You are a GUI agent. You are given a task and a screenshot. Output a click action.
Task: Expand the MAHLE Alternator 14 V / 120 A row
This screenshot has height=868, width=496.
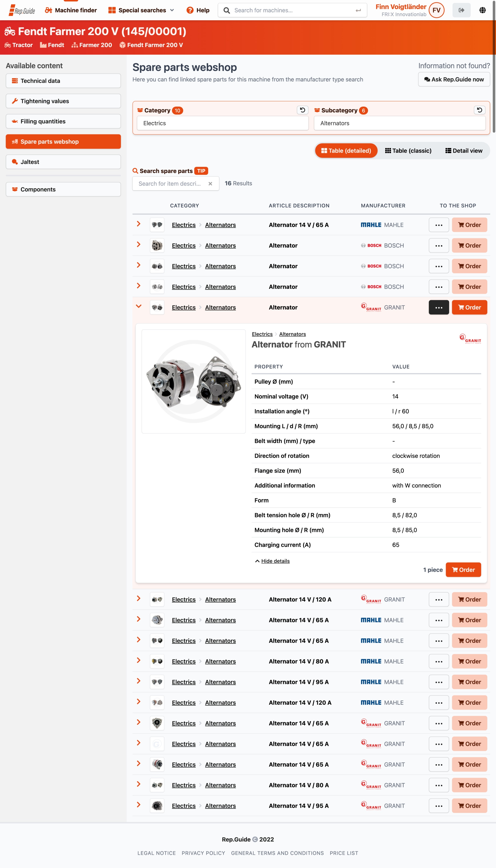pyautogui.click(x=138, y=701)
